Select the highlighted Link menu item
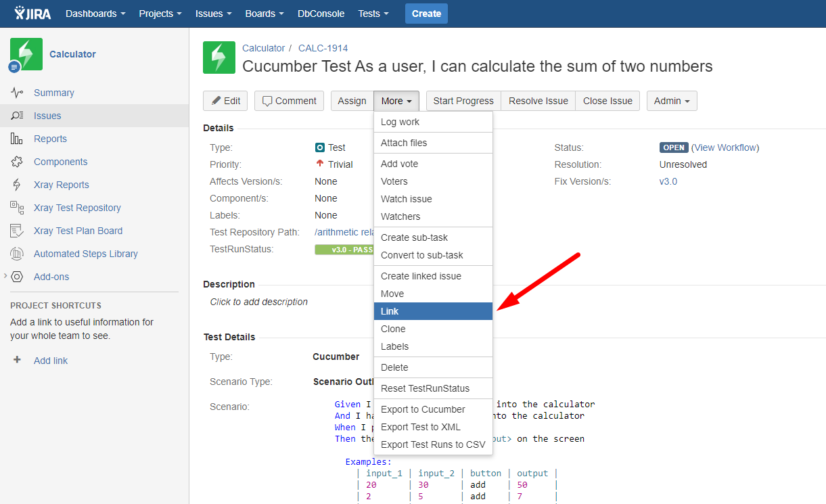 coord(434,311)
